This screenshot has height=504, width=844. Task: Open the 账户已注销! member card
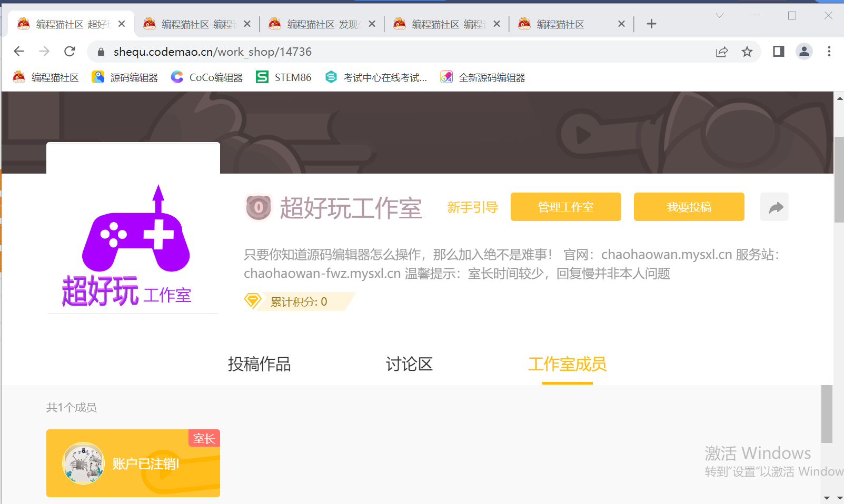(x=133, y=463)
